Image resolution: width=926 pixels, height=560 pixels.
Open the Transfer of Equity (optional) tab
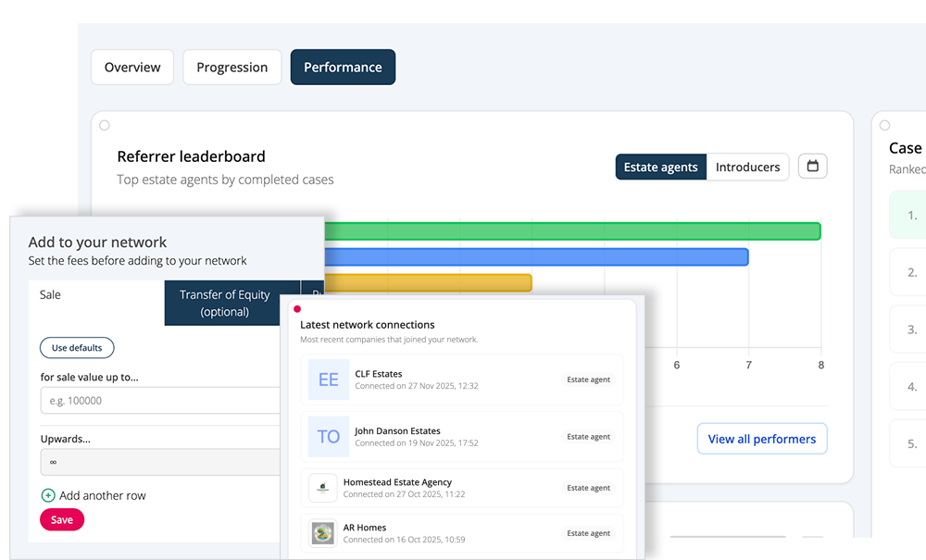pyautogui.click(x=225, y=303)
